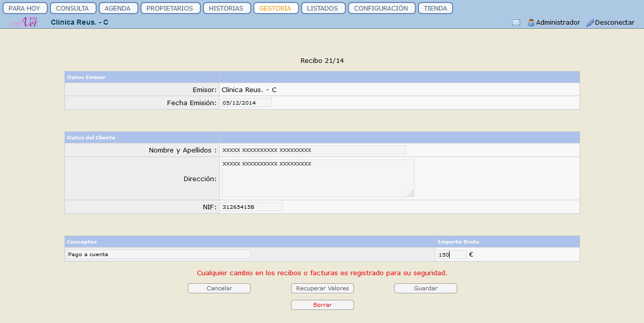The image size is (644, 323).
Task: Open the TIENDA tab
Action: coord(435,9)
